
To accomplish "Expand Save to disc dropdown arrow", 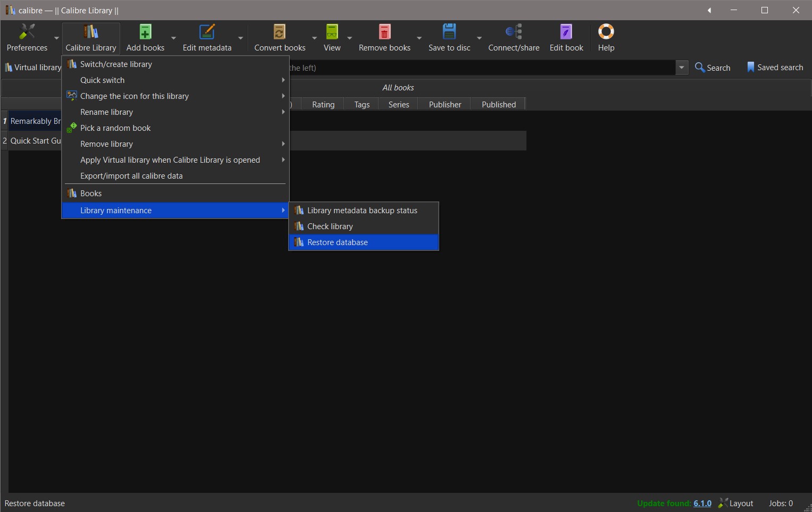I will (x=479, y=38).
